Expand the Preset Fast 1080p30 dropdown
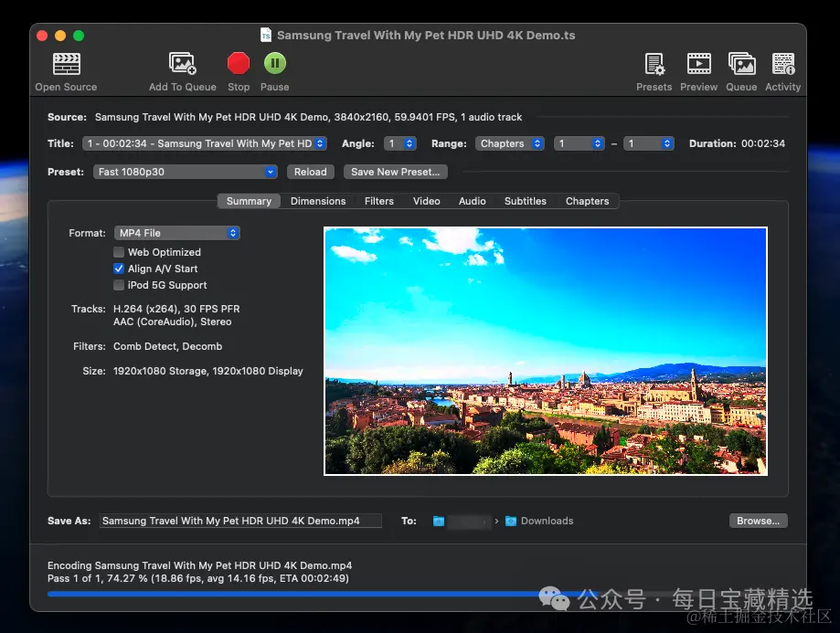The width and height of the screenshot is (840, 633). [x=186, y=172]
